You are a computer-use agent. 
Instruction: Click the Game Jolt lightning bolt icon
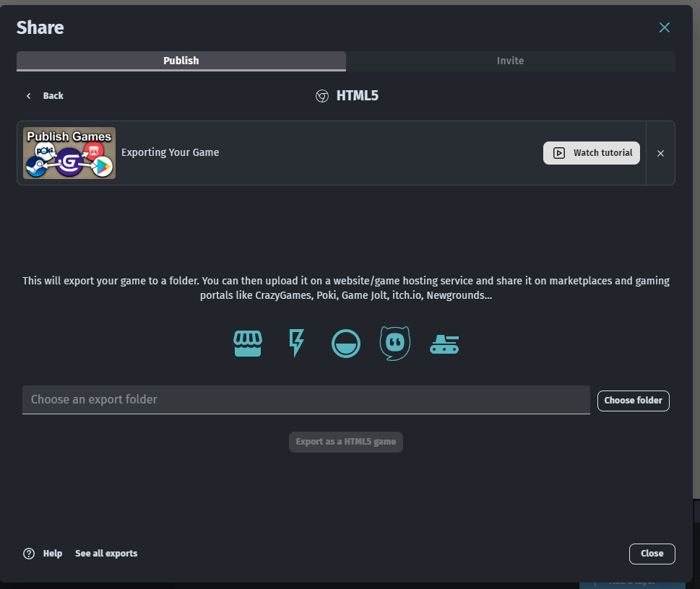296,343
